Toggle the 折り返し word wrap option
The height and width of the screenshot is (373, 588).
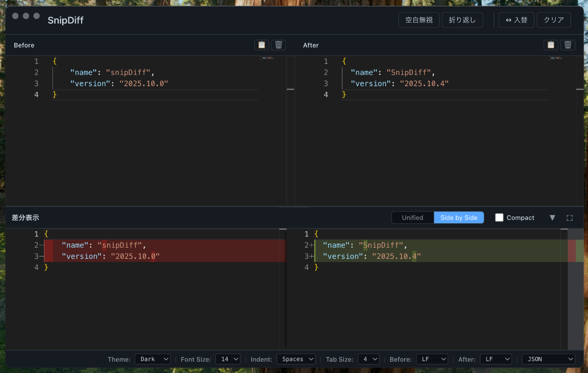click(x=462, y=20)
